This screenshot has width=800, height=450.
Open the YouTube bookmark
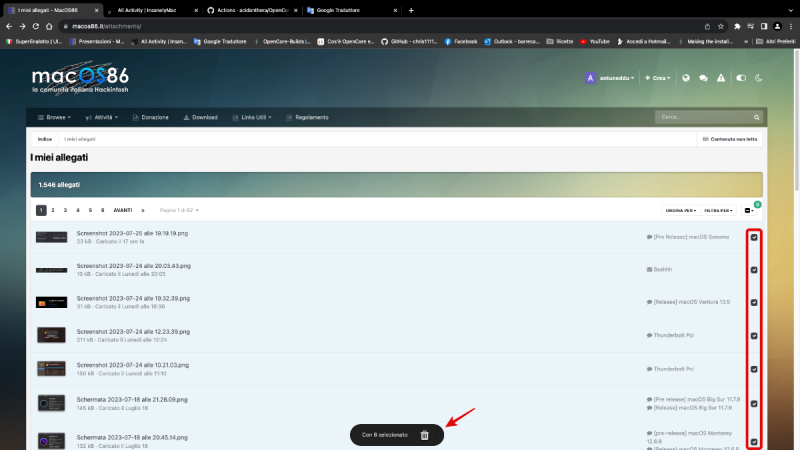point(595,41)
